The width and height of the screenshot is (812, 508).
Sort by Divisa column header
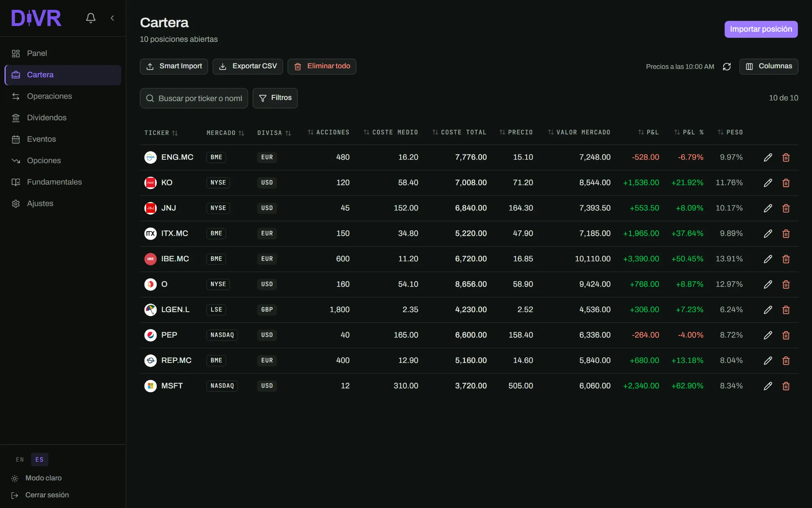click(x=274, y=133)
